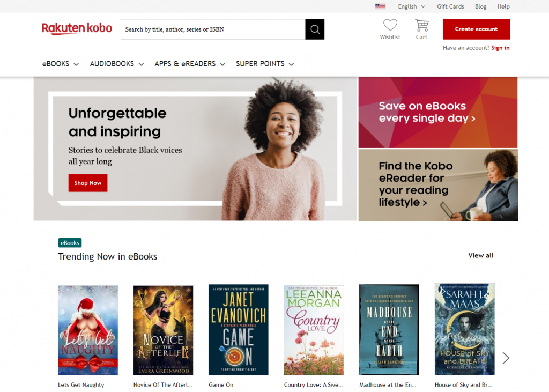549x392 pixels.
Task: Open the Wishlist heart icon
Action: coord(390,25)
